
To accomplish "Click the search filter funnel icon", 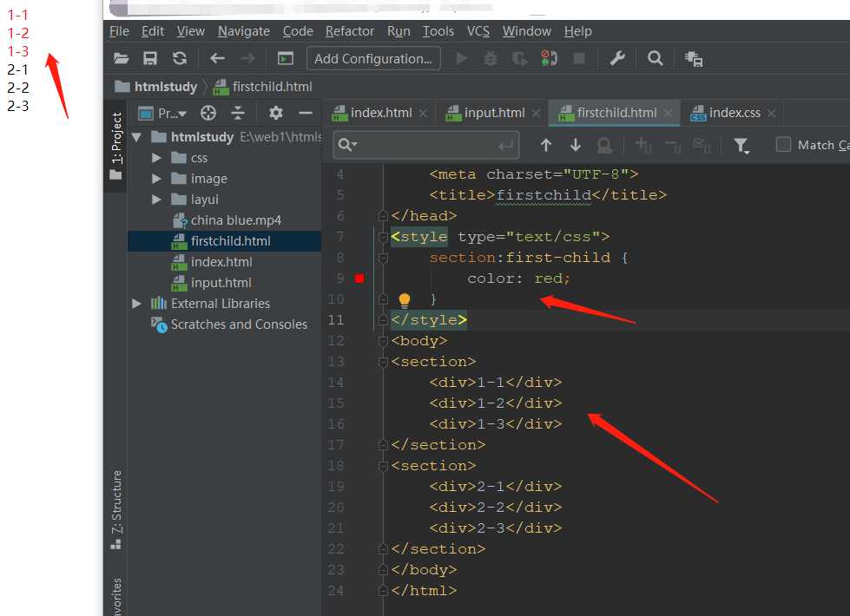I will coord(741,145).
